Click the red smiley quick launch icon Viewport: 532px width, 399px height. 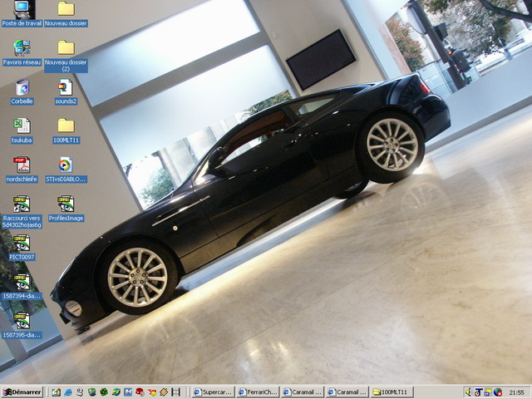coord(152,392)
